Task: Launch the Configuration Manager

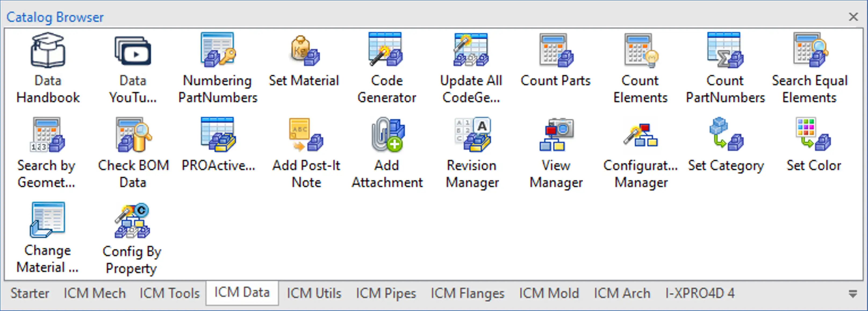Action: point(640,151)
